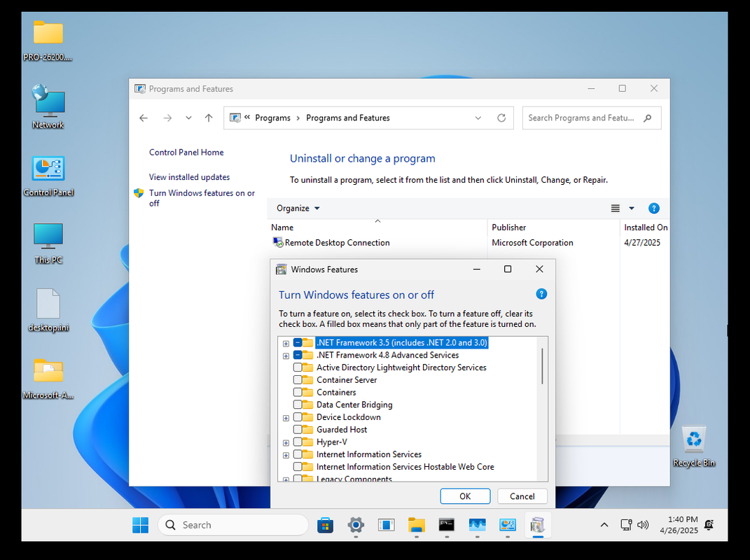The height and width of the screenshot is (560, 750).
Task: Open the view options dropdown arrow
Action: [x=632, y=209]
